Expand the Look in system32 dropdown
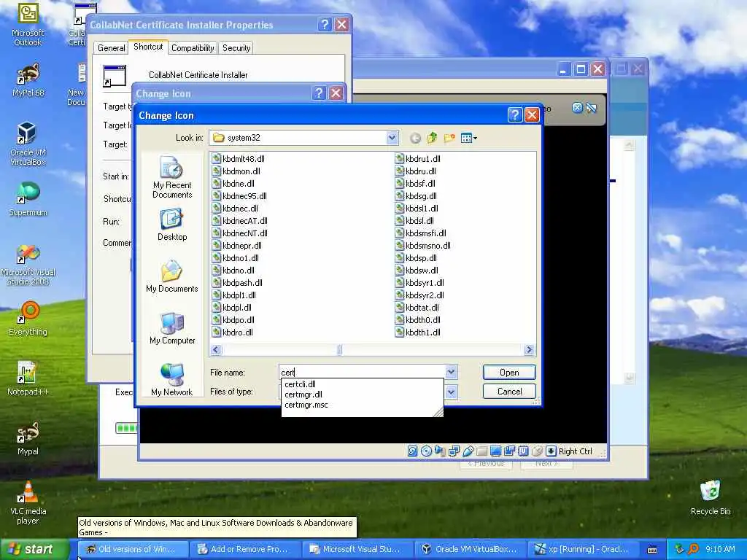Image resolution: width=747 pixels, height=560 pixels. tap(392, 138)
